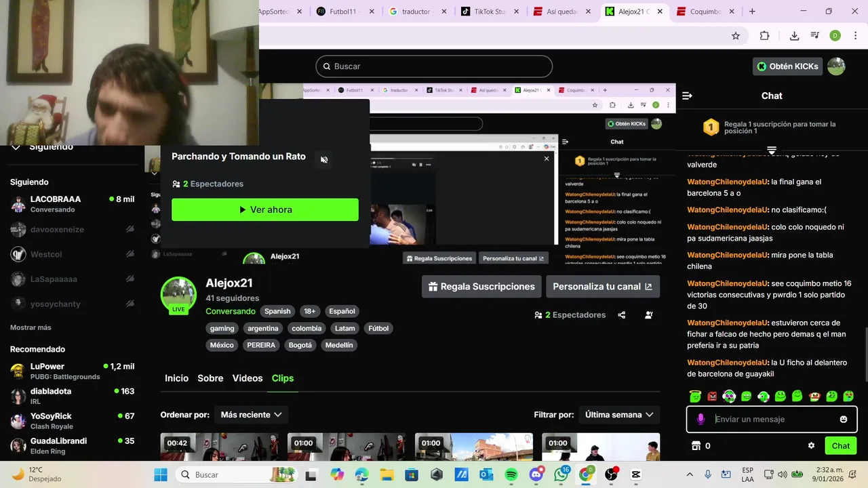Screen dimensions: 868x488
Task: Unmute the preview with the muted speaker icon
Action: coord(324,160)
